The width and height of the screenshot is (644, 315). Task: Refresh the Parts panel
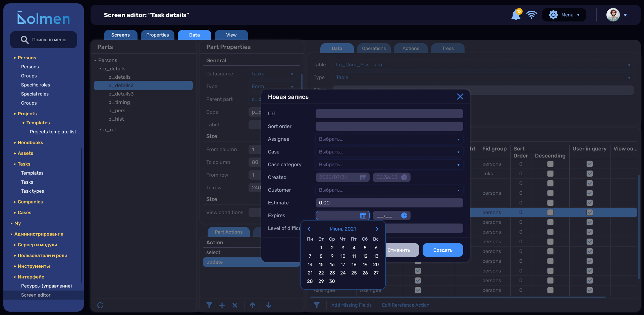pos(100,305)
